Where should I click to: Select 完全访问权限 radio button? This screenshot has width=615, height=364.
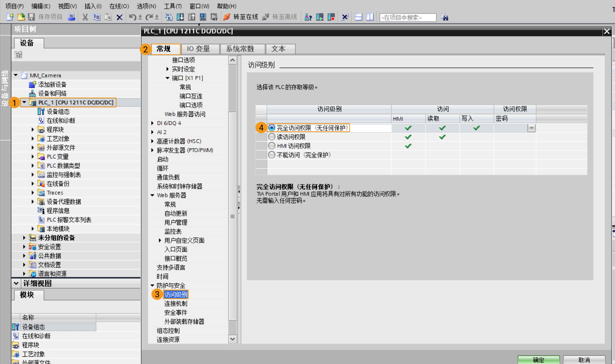click(x=272, y=128)
